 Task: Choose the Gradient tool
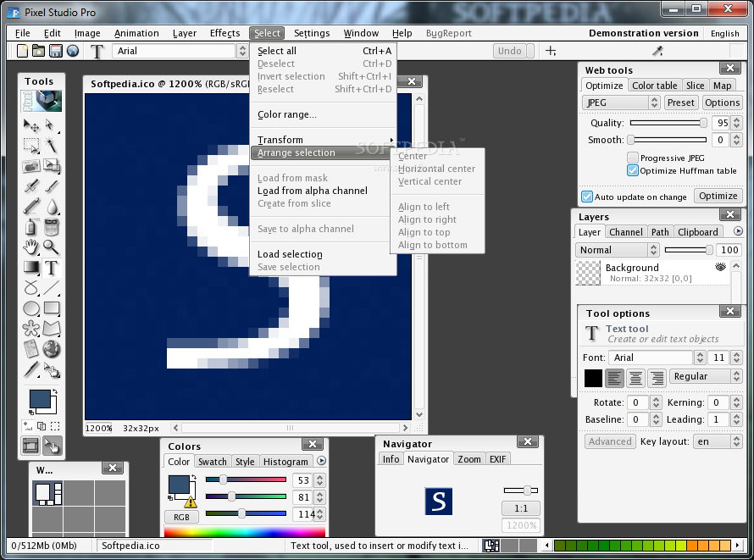click(30, 267)
